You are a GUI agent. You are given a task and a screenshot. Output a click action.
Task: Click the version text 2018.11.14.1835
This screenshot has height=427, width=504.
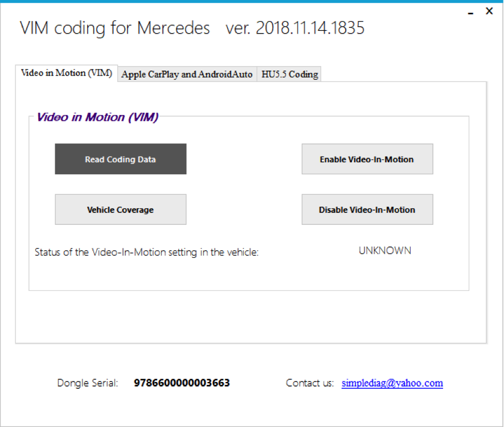click(x=310, y=28)
